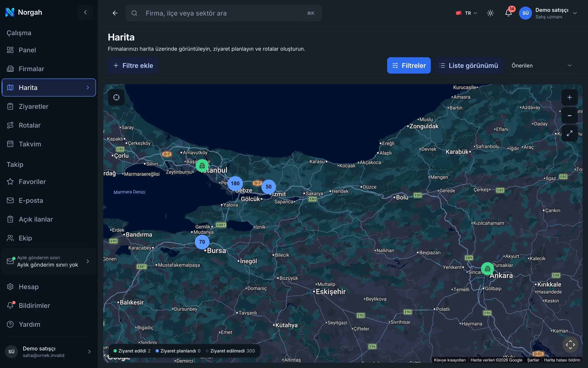The image size is (588, 368).
Task: Click the map camera pan control
Action: click(570, 345)
